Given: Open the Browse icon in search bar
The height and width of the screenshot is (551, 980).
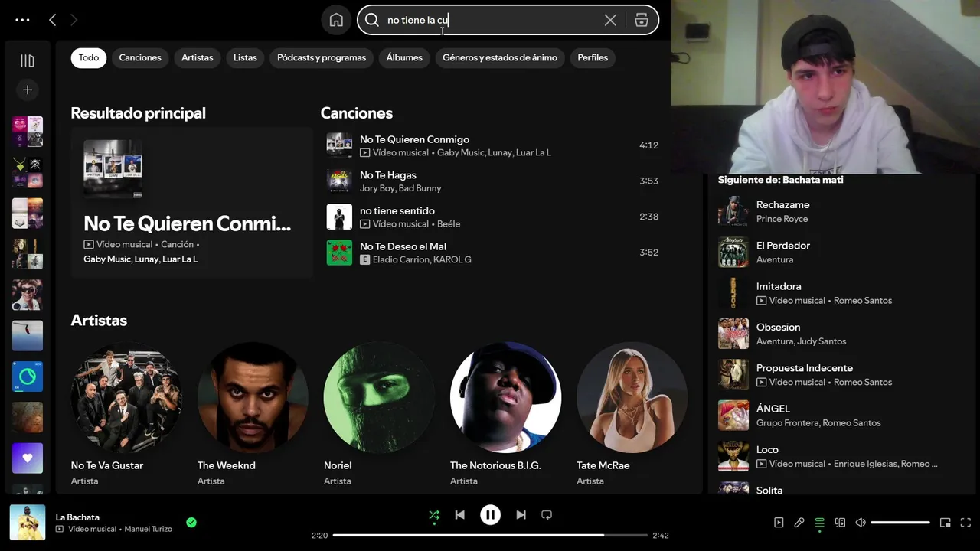Looking at the screenshot, I should (x=642, y=20).
